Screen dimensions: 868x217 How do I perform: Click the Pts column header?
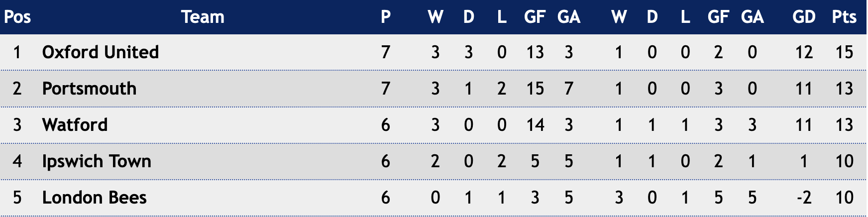[844, 17]
